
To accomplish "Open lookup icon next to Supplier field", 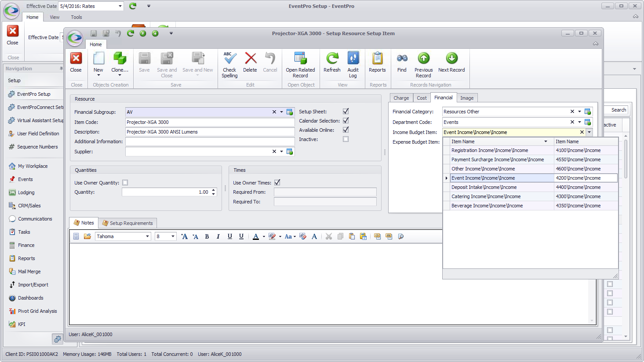I will pos(290,152).
